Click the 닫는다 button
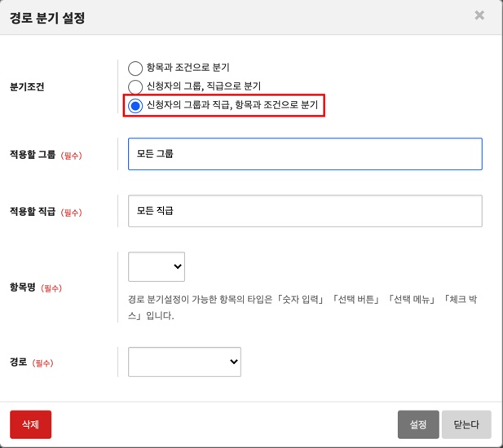 [x=466, y=424]
